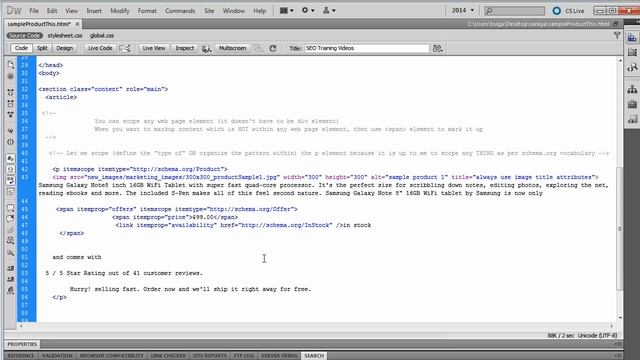This screenshot has width=640, height=360.
Task: Open the Modify menu
Action: click(120, 11)
